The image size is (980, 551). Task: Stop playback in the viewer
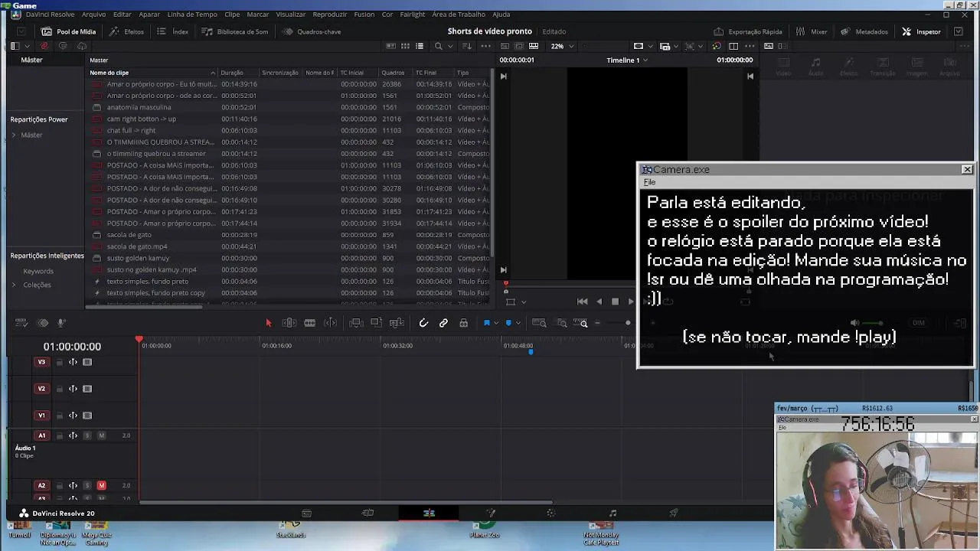(x=615, y=302)
